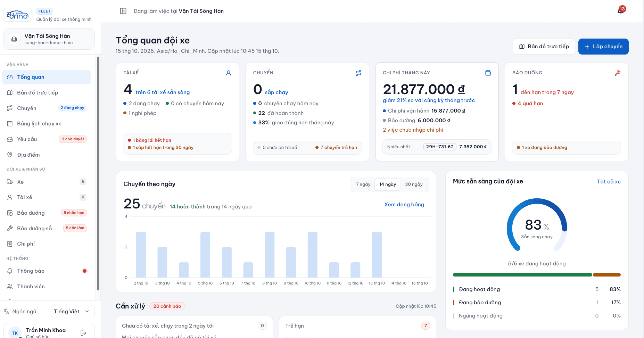Open Bảng lịch chạy xe sidebar item

pyautogui.click(x=47, y=124)
